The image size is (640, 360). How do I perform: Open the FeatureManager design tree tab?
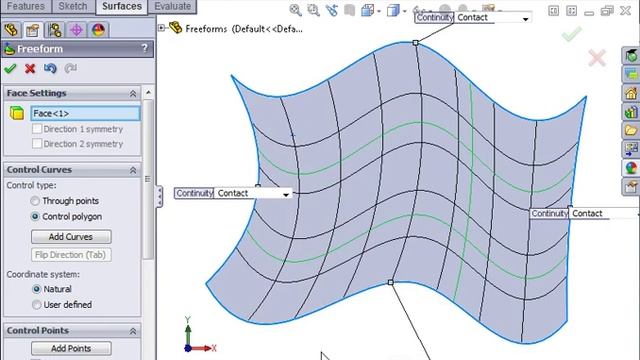[x=11, y=30]
